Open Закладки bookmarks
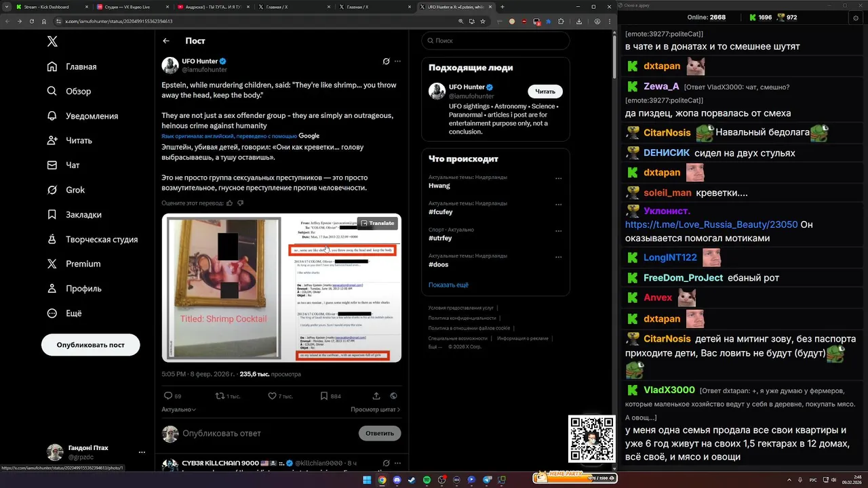 pyautogui.click(x=75, y=215)
